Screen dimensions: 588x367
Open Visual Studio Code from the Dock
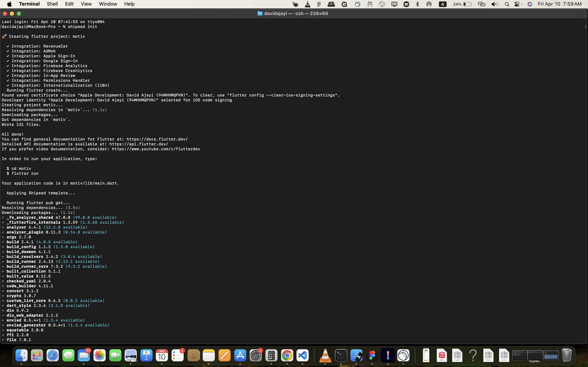[303, 356]
